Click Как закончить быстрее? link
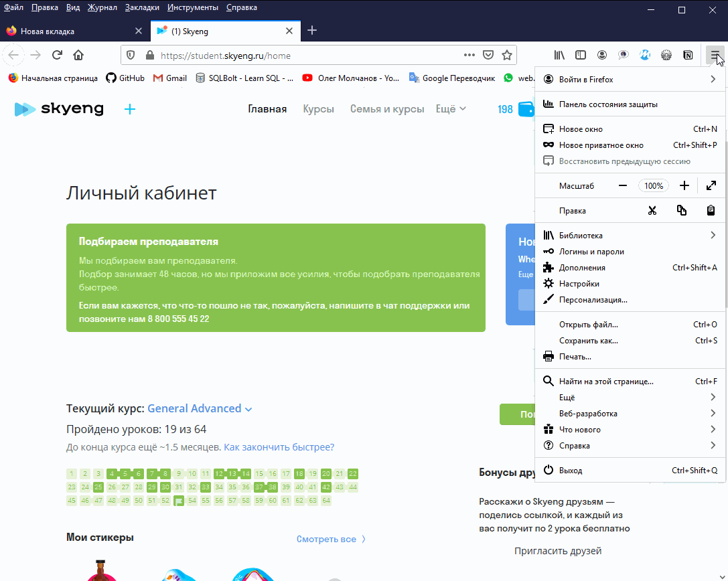The width and height of the screenshot is (728, 581). (279, 447)
